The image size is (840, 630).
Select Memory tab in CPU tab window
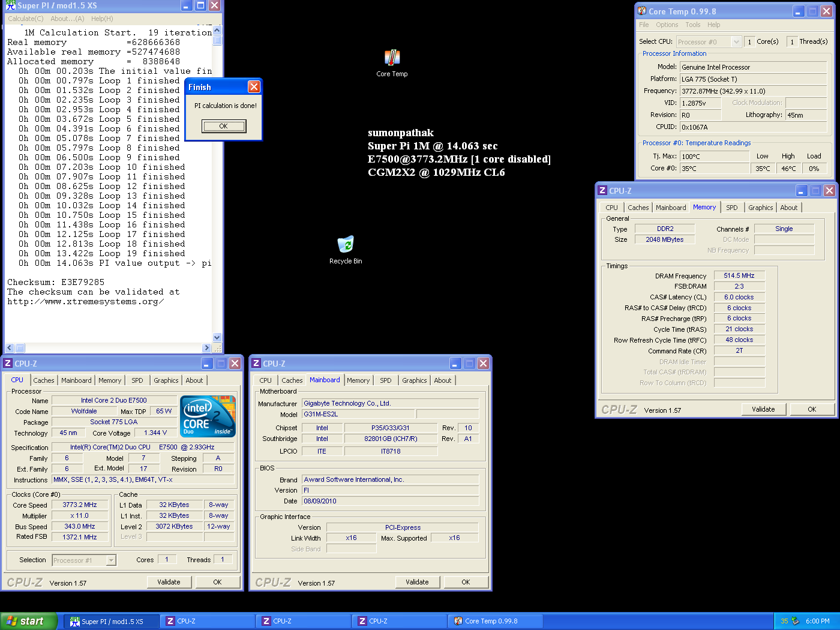click(x=110, y=380)
